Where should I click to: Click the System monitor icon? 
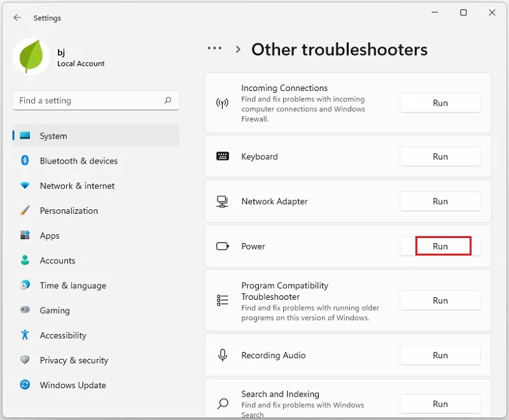pos(25,136)
